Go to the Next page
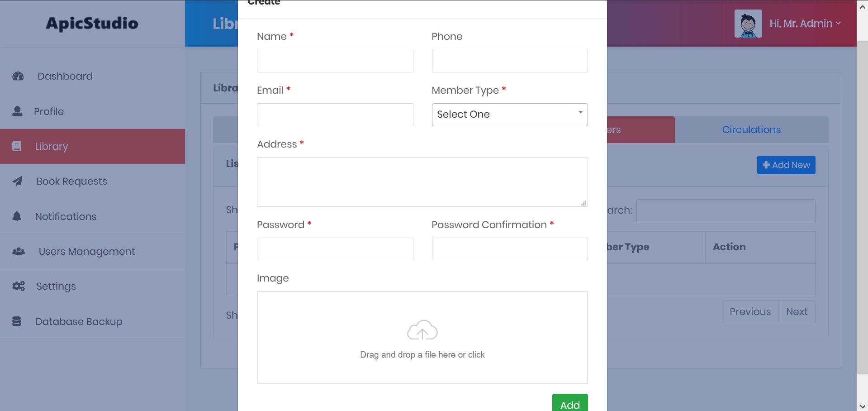868x411 pixels. coord(797,312)
